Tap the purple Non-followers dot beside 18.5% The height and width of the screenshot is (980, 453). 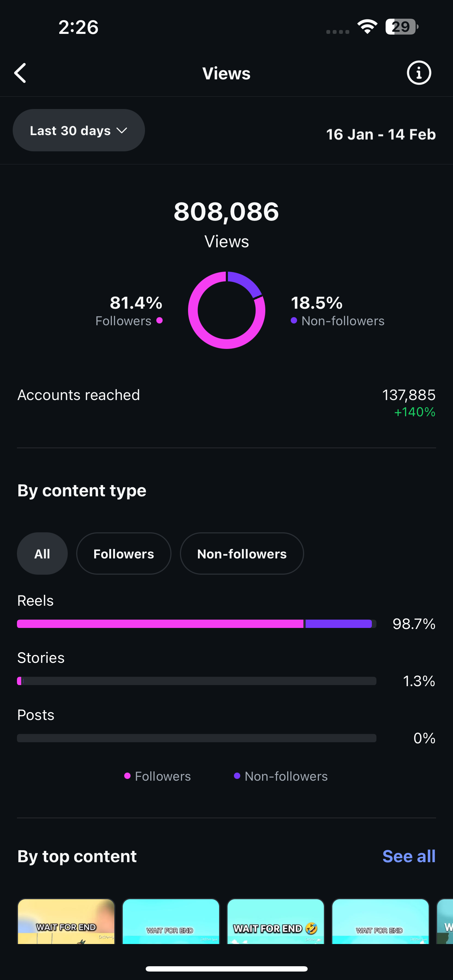click(294, 320)
